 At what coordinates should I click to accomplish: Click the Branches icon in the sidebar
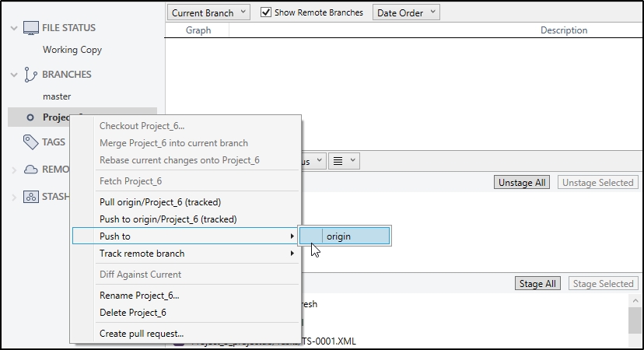coord(31,75)
